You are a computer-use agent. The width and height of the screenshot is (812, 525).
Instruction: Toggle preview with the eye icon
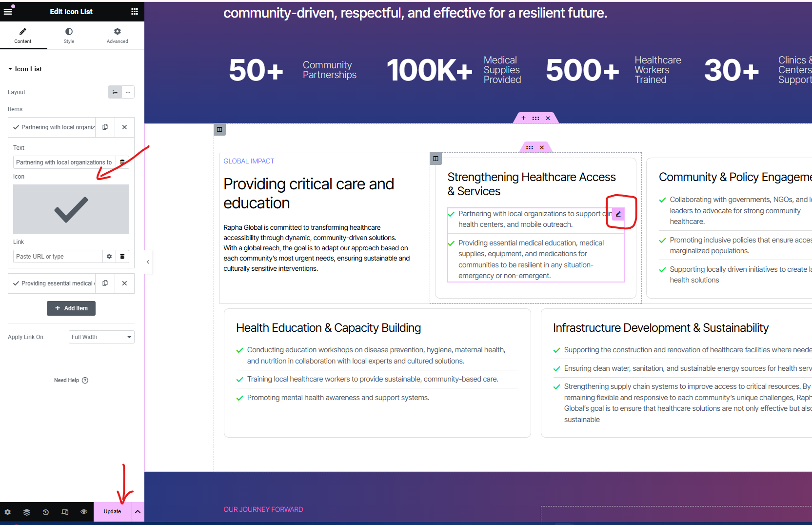[84, 512]
